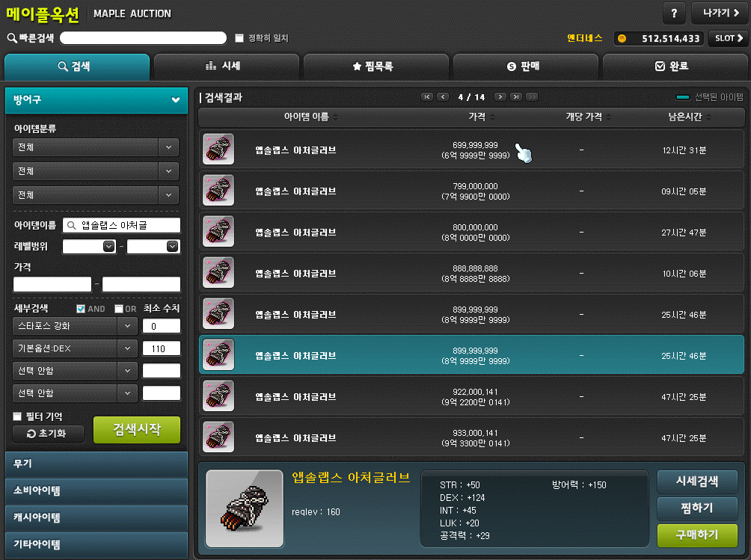
Task: Select the highlighted 899,999,999 listing row
Action: [x=472, y=354]
